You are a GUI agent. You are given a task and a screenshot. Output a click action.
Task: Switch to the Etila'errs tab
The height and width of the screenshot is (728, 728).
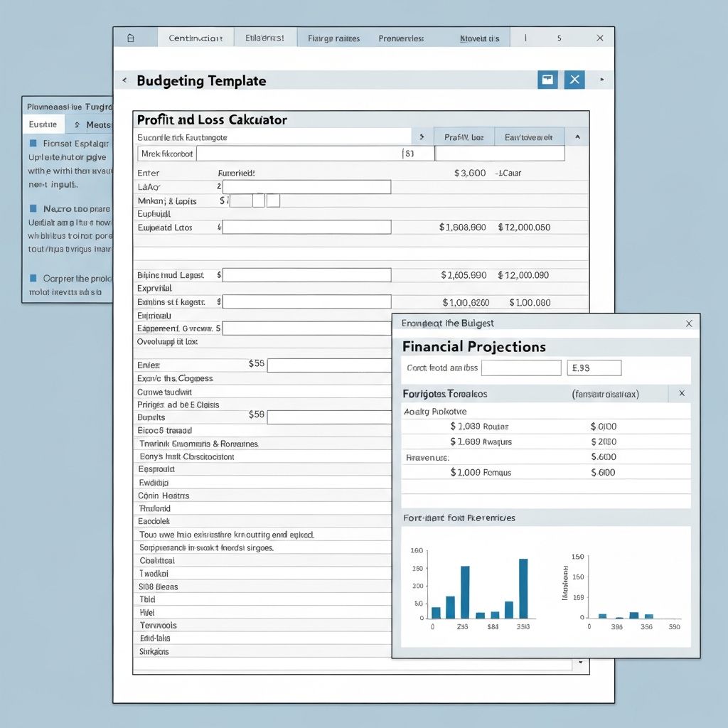tap(264, 38)
